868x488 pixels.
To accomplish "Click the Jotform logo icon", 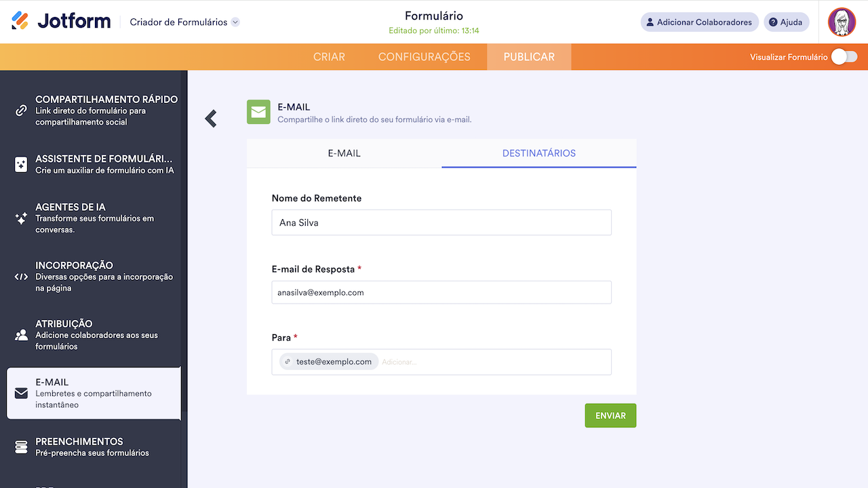I will 20,21.
